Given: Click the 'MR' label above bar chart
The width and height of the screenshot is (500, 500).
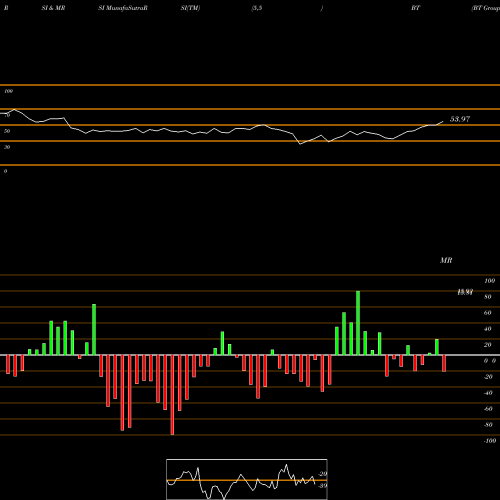Looking at the screenshot, I should pos(446,260).
